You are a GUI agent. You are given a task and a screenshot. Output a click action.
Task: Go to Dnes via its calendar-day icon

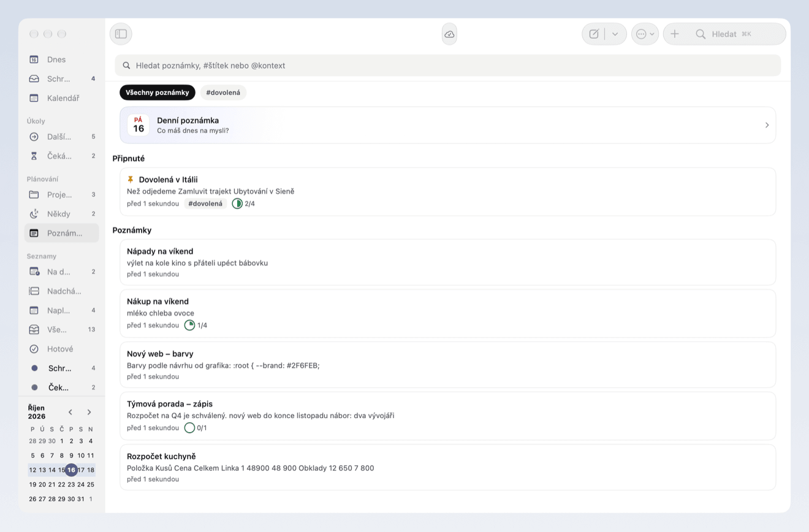[x=34, y=59]
